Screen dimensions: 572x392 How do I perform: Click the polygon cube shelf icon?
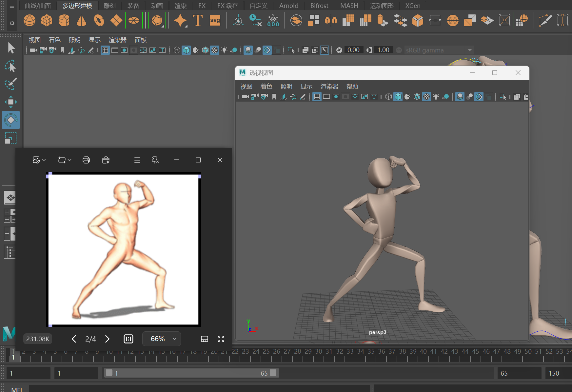coord(47,20)
